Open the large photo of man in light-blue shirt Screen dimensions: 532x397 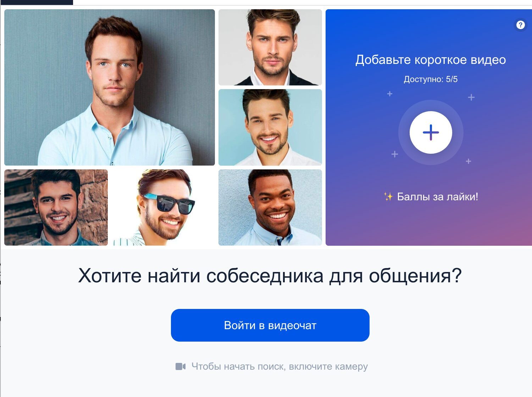(110, 87)
